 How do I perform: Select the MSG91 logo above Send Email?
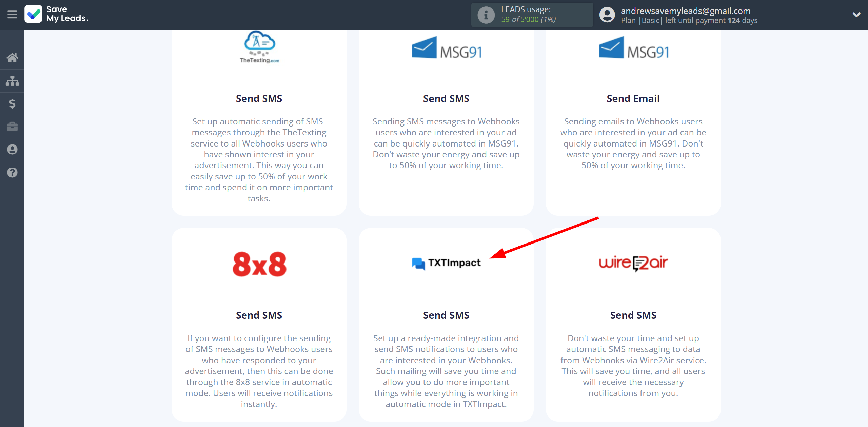tap(633, 48)
